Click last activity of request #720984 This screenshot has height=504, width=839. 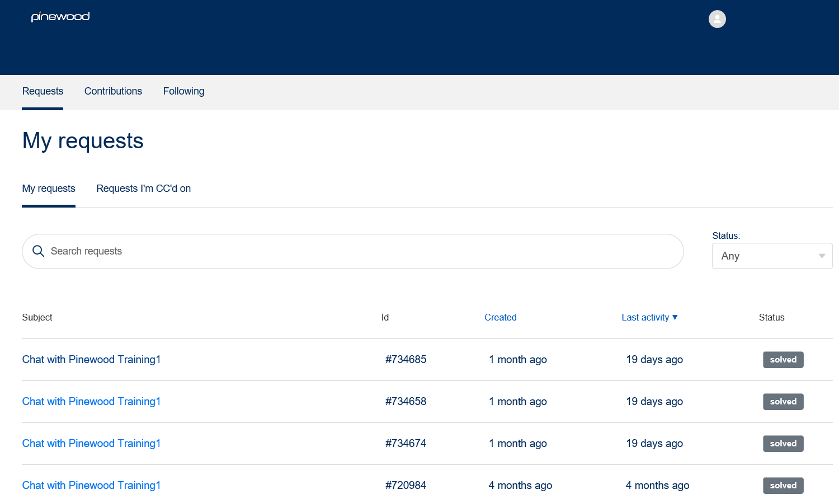click(657, 486)
